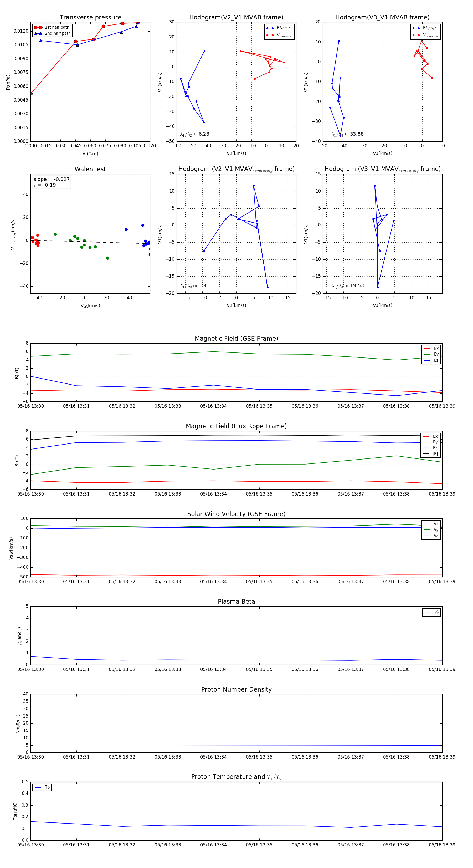Select the 'By' legend entry in the GSE magnetic plot
473x868 pixels.
click(x=431, y=354)
